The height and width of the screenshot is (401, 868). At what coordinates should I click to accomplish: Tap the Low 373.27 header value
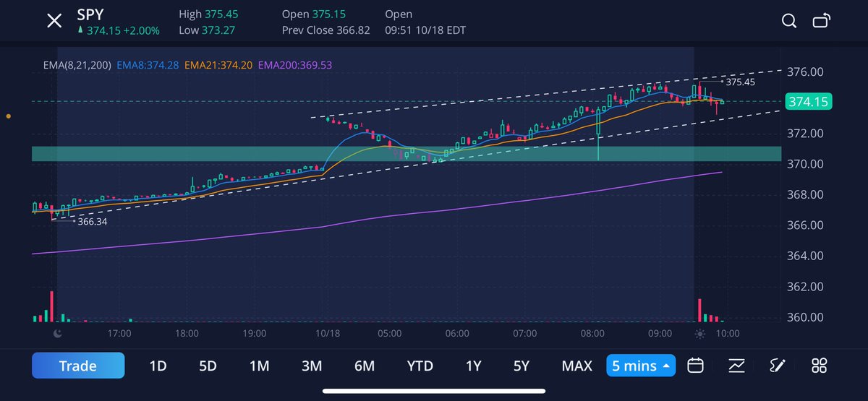tap(207, 30)
